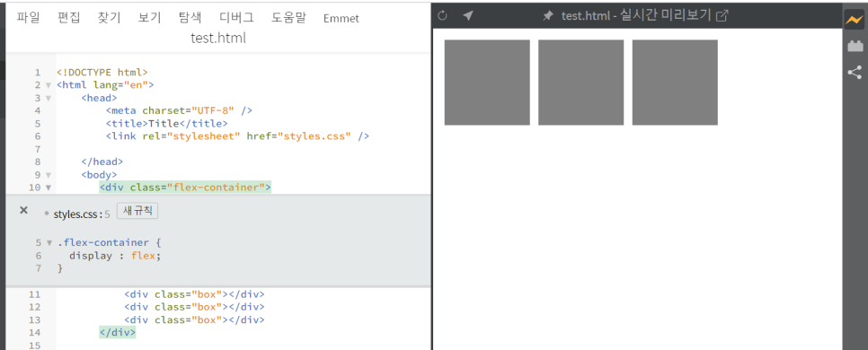Open the 탐색 menu
Image resolution: width=868 pixels, height=350 pixels.
190,18
